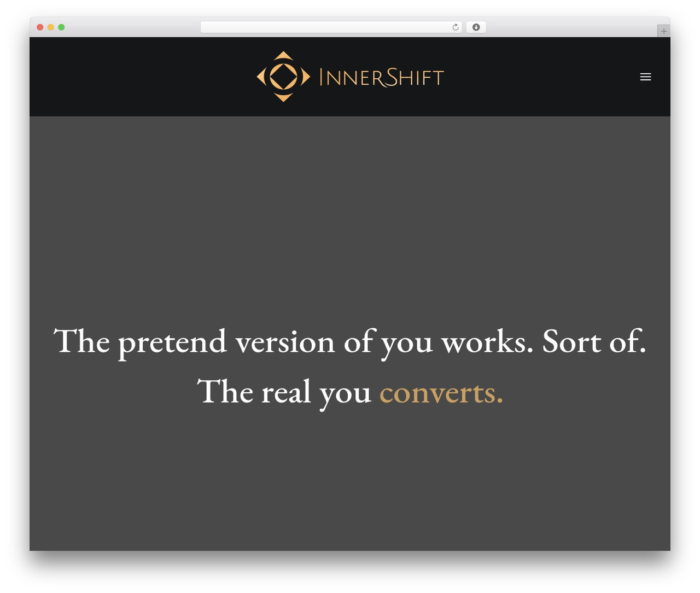Image resolution: width=700 pixels, height=593 pixels.
Task: Open the hamburger navigation menu
Action: click(645, 77)
